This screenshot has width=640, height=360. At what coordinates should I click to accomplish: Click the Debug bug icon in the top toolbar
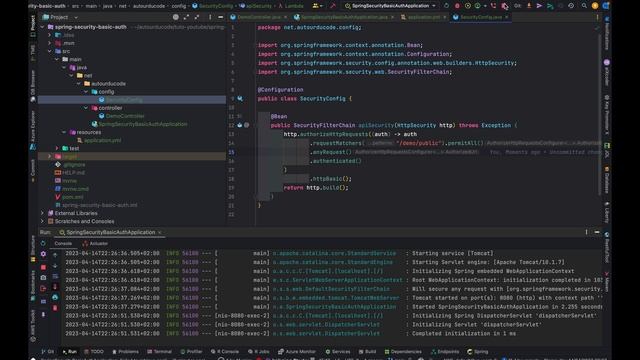(457, 6)
